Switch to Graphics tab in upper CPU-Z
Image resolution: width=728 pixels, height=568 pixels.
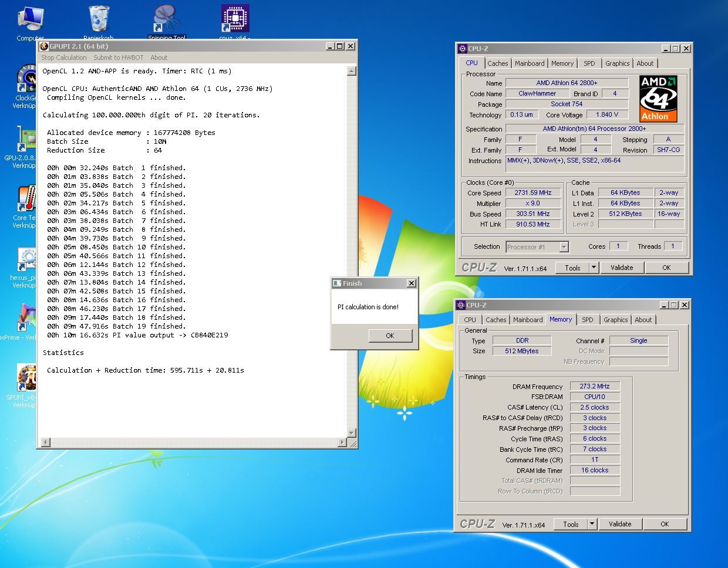pos(617,63)
